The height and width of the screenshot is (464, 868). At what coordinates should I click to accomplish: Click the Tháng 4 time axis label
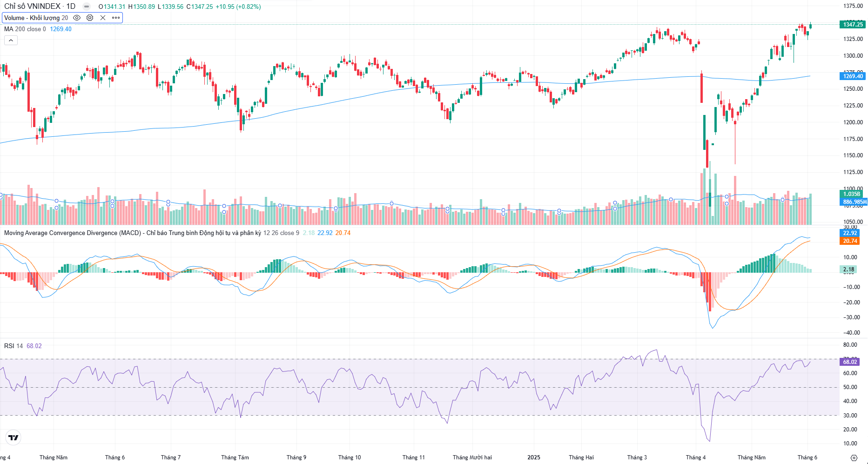click(x=696, y=457)
